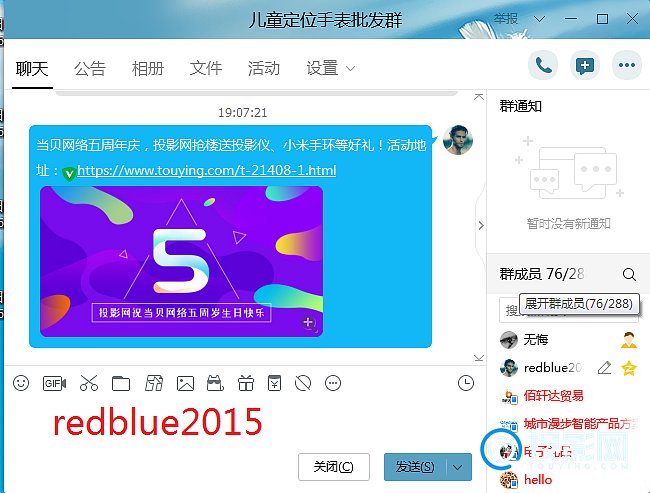Click the sender avatar in chat
Viewport: 650px width, 493px height.
[458, 140]
